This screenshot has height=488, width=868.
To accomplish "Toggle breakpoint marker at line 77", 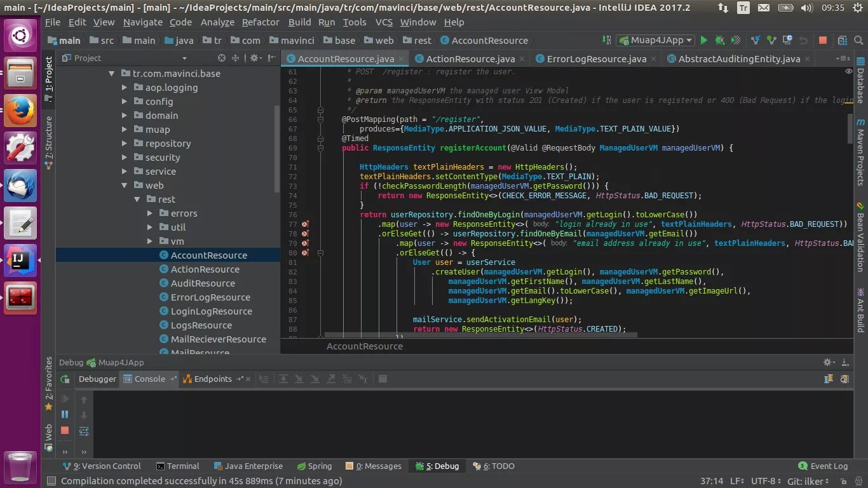I will [306, 224].
